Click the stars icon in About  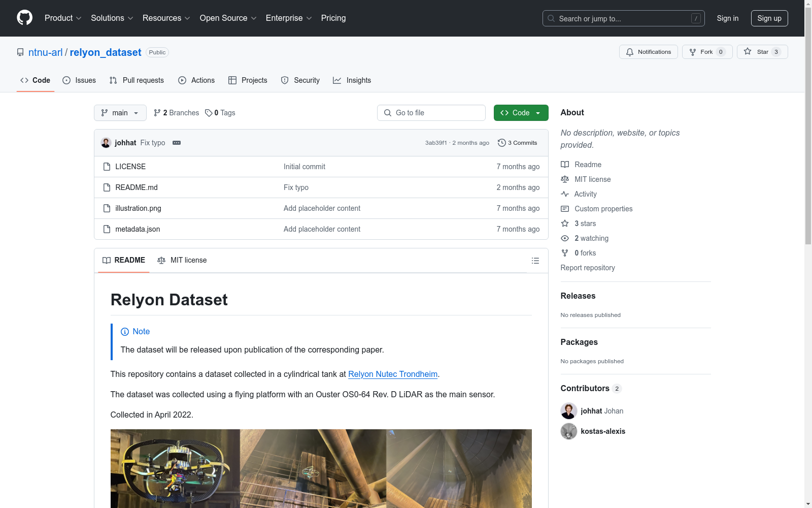(x=565, y=224)
